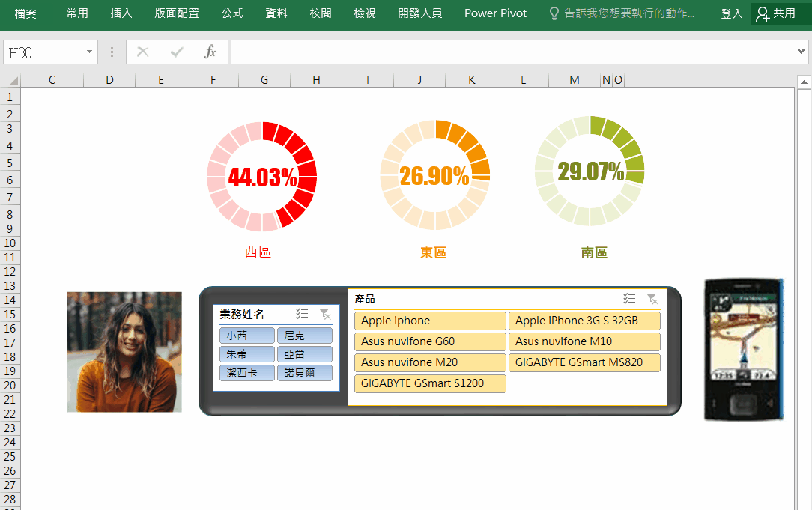Screen dimensions: 812x510
Task: Click clear filter icon in 產品 slicer
Action: pyautogui.click(x=652, y=299)
